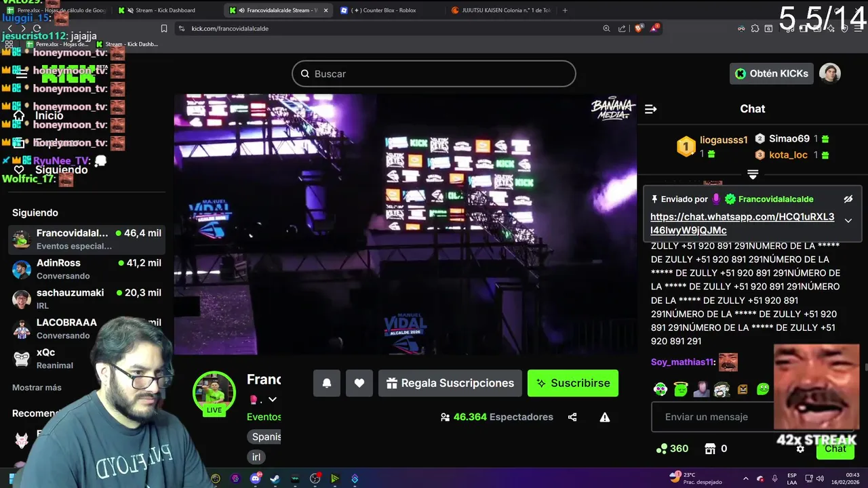
Task: Click the Suscribirse button
Action: click(573, 383)
